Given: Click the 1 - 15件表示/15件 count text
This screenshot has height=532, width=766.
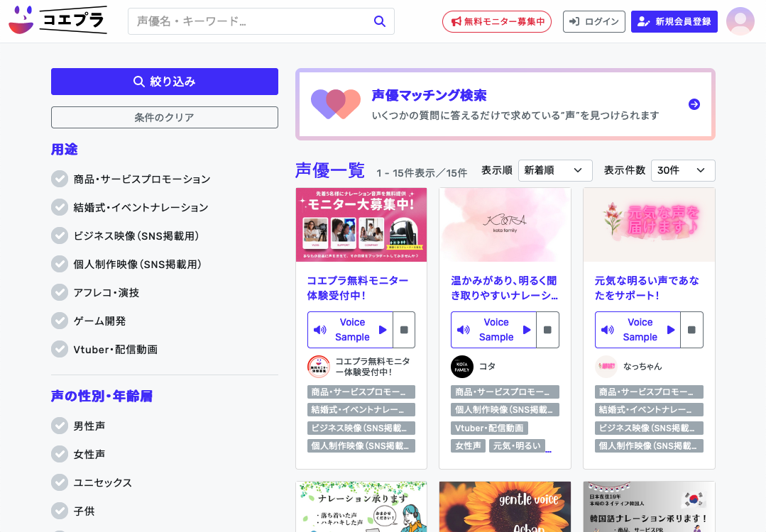Looking at the screenshot, I should [x=422, y=173].
